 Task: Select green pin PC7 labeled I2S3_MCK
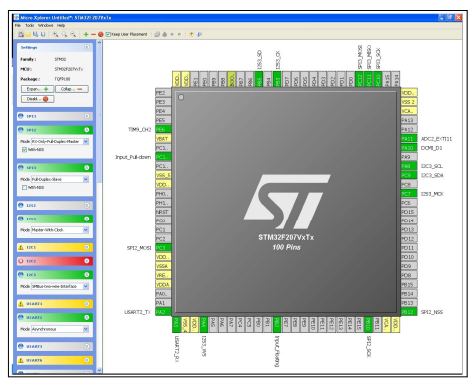tap(409, 194)
